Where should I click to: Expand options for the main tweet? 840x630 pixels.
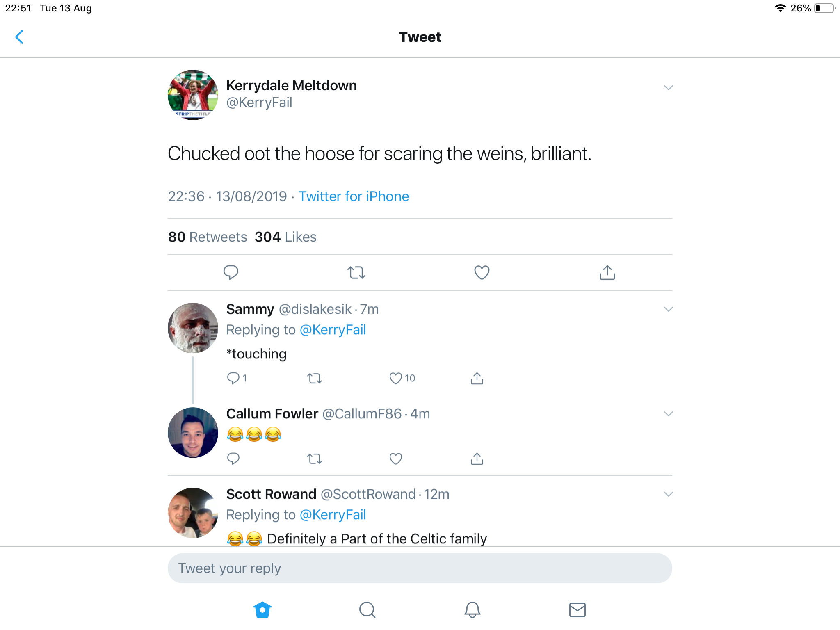(668, 88)
